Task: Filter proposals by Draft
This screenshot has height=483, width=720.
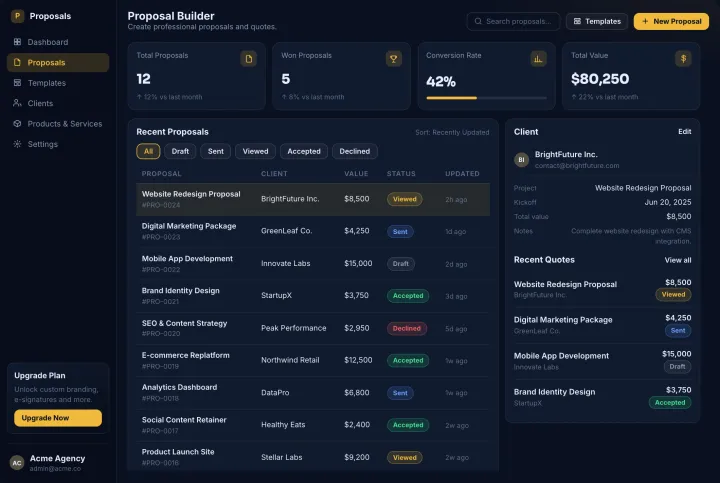Action: (180, 151)
